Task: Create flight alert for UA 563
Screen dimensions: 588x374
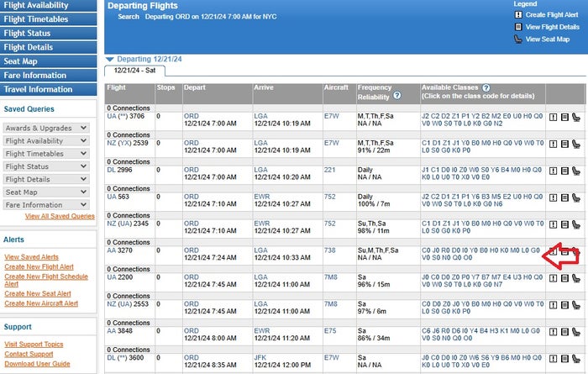Action: (553, 198)
